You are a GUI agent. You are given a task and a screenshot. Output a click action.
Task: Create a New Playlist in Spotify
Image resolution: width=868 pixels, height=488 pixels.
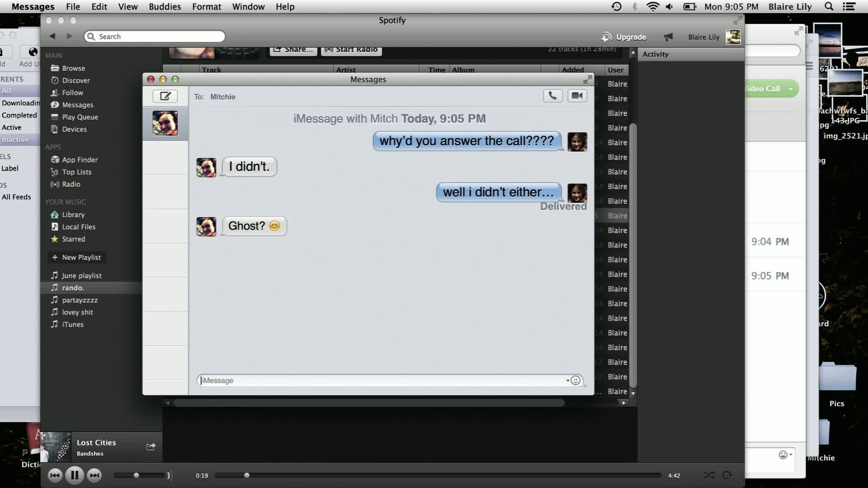pyautogui.click(x=76, y=258)
